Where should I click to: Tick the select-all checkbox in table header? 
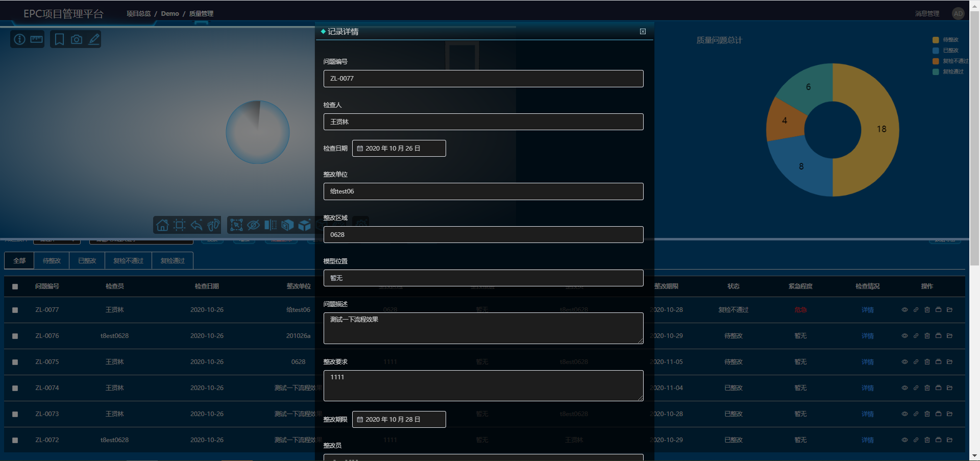click(x=15, y=286)
